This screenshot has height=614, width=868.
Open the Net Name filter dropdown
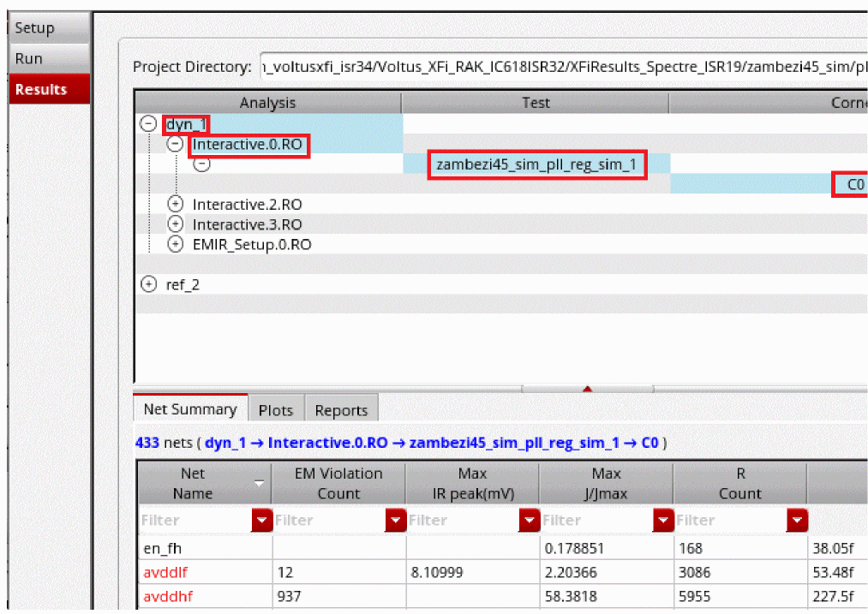click(x=260, y=520)
